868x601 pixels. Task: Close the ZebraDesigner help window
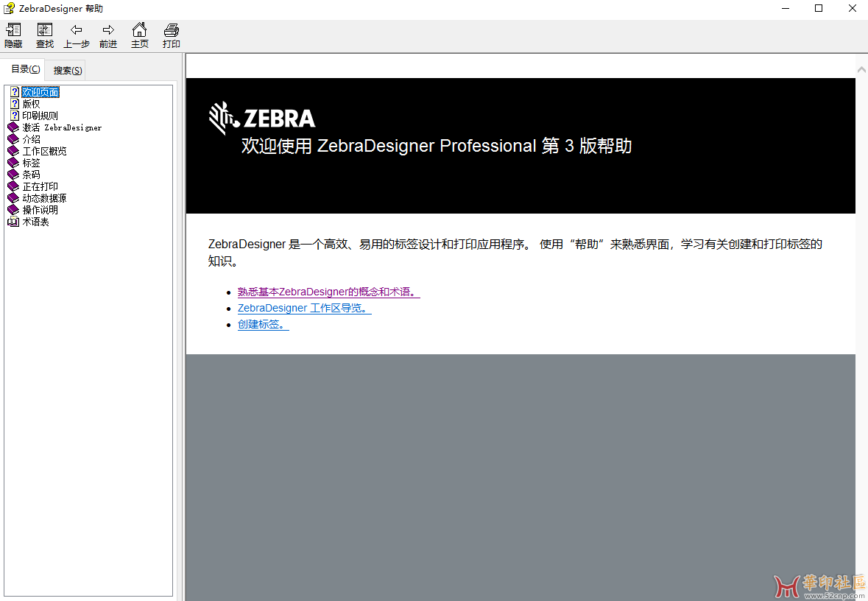tap(853, 8)
